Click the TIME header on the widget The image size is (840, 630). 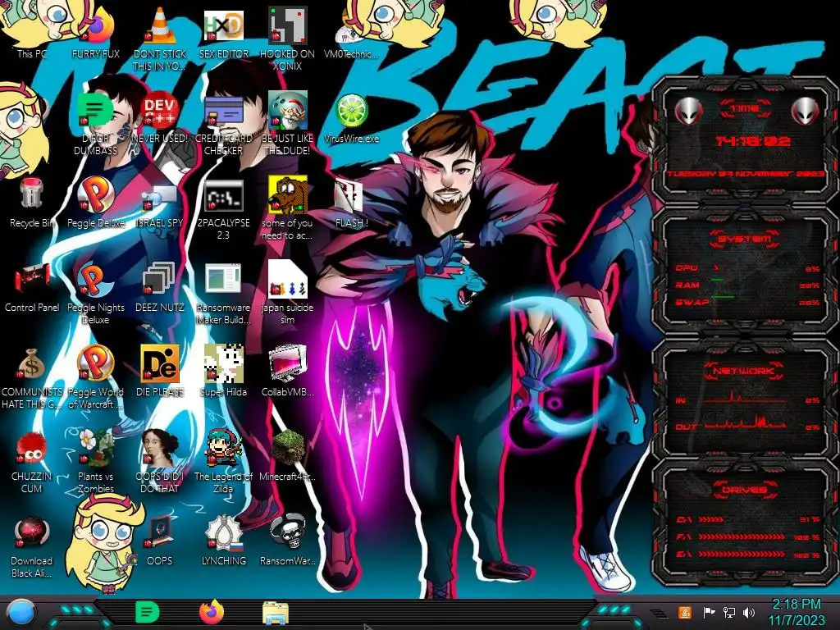(x=745, y=109)
